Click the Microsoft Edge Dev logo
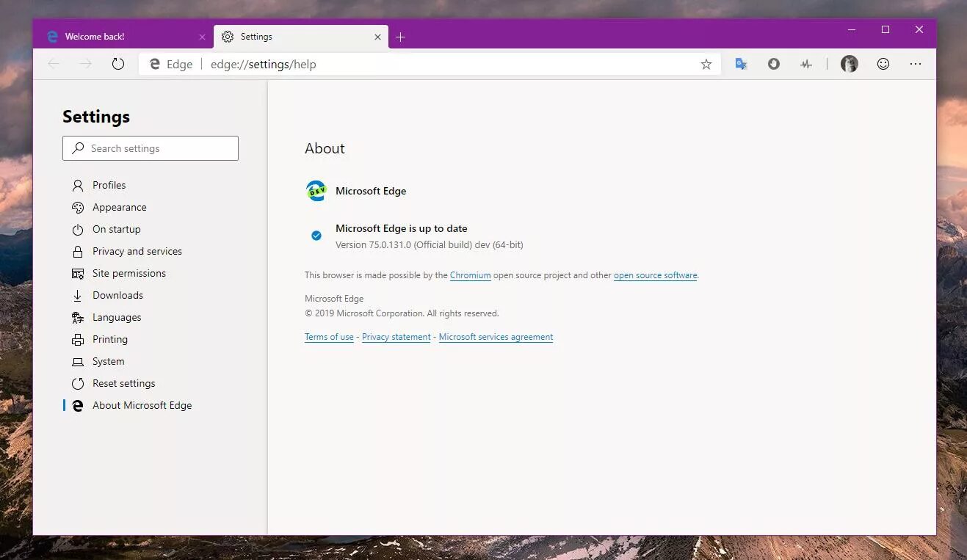The image size is (967, 560). [316, 191]
